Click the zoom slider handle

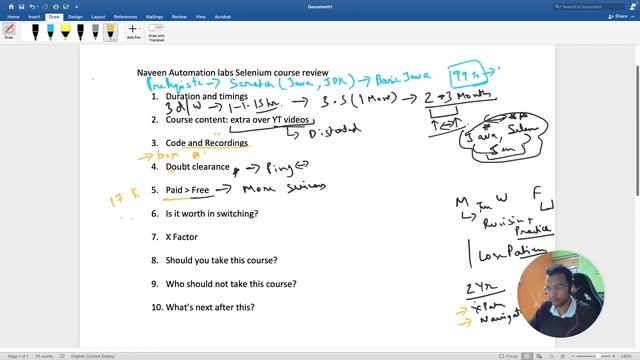598,356
